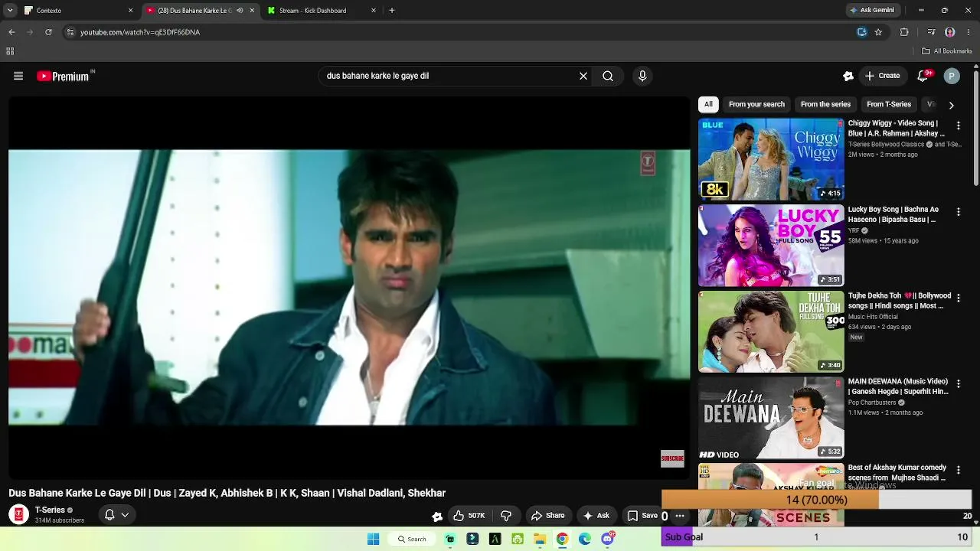Click the Windows taskbar Search box
Screen dimensions: 980x551
pos(411,539)
